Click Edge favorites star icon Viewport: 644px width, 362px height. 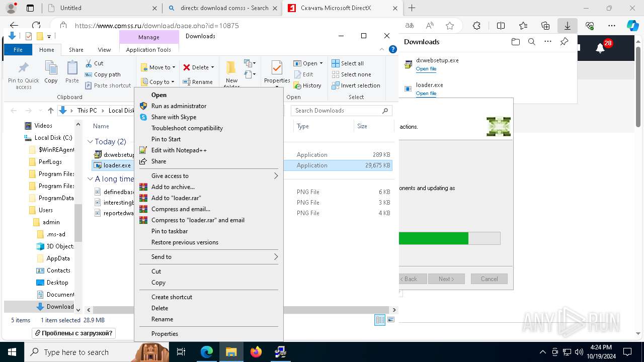(x=450, y=26)
